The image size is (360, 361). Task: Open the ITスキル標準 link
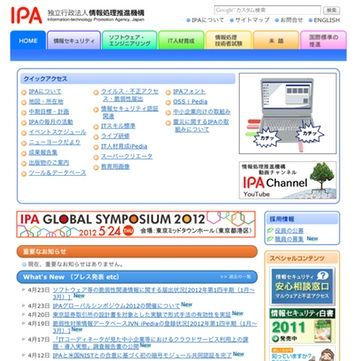pyautogui.click(x=118, y=126)
